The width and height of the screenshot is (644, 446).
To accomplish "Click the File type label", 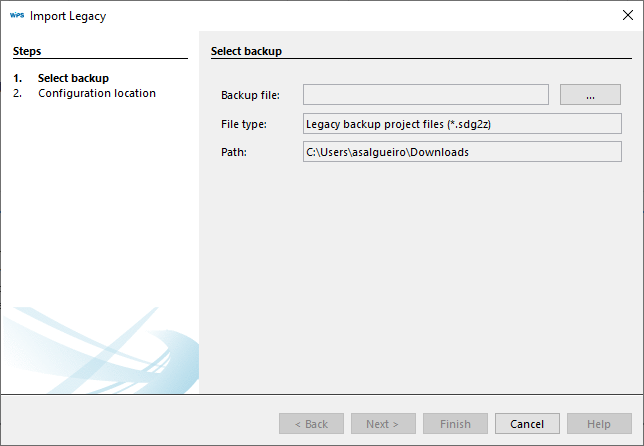I will pyautogui.click(x=244, y=124).
